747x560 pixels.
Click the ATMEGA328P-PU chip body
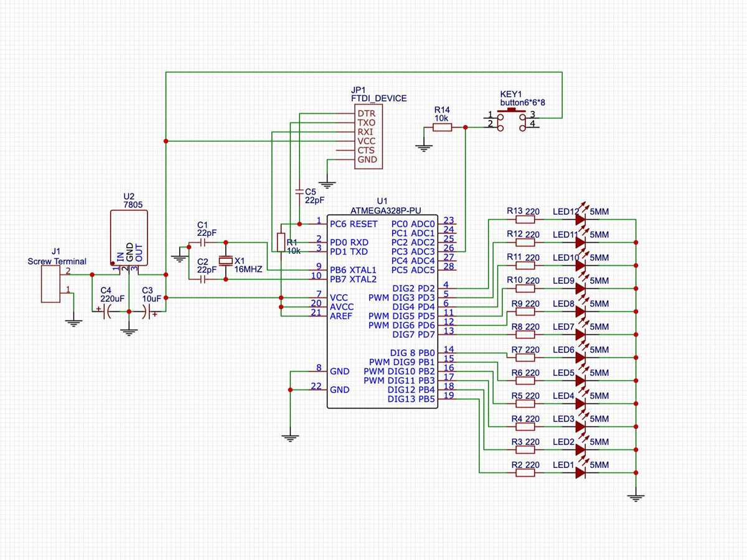tap(382, 312)
